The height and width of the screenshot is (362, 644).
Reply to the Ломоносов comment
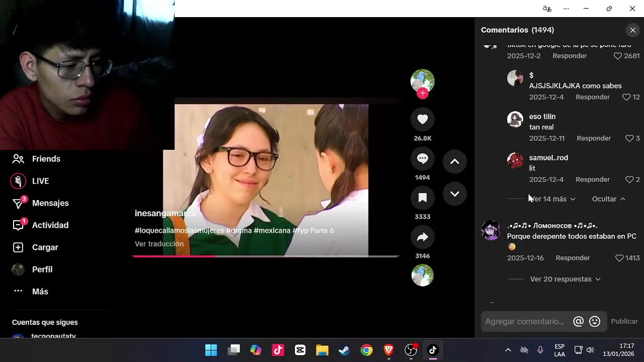(x=573, y=258)
